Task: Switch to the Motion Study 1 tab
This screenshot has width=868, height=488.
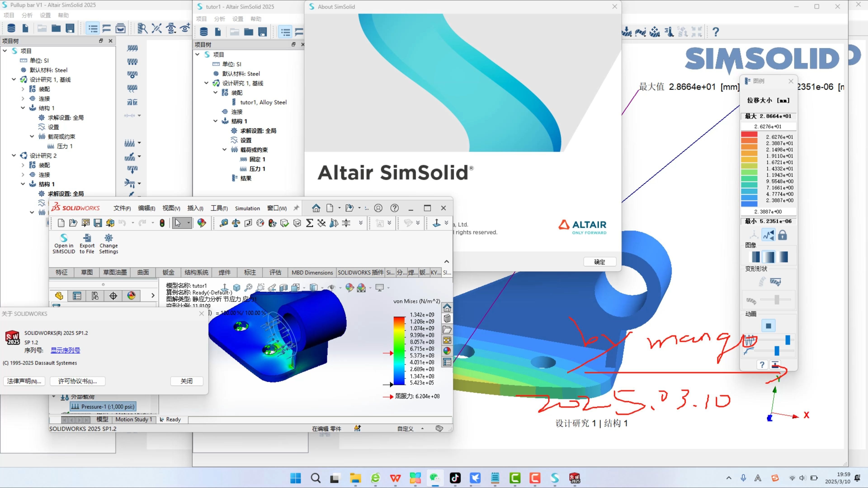Action: (134, 419)
